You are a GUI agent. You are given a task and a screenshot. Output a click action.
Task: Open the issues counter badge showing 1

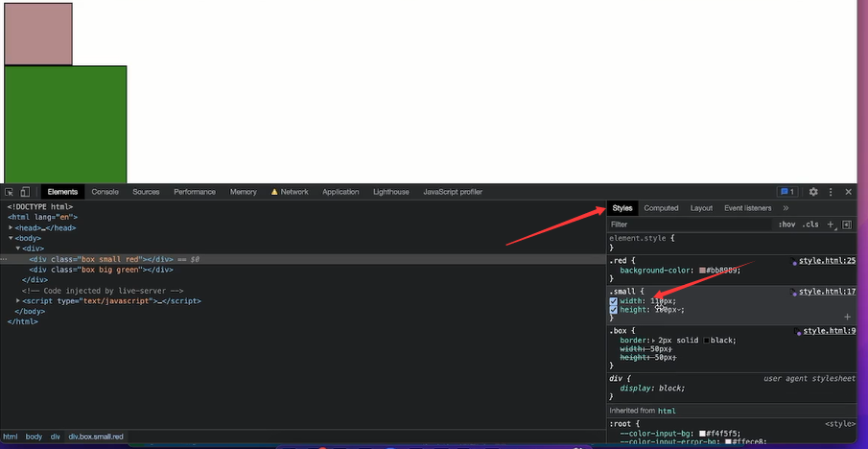pyautogui.click(x=787, y=192)
